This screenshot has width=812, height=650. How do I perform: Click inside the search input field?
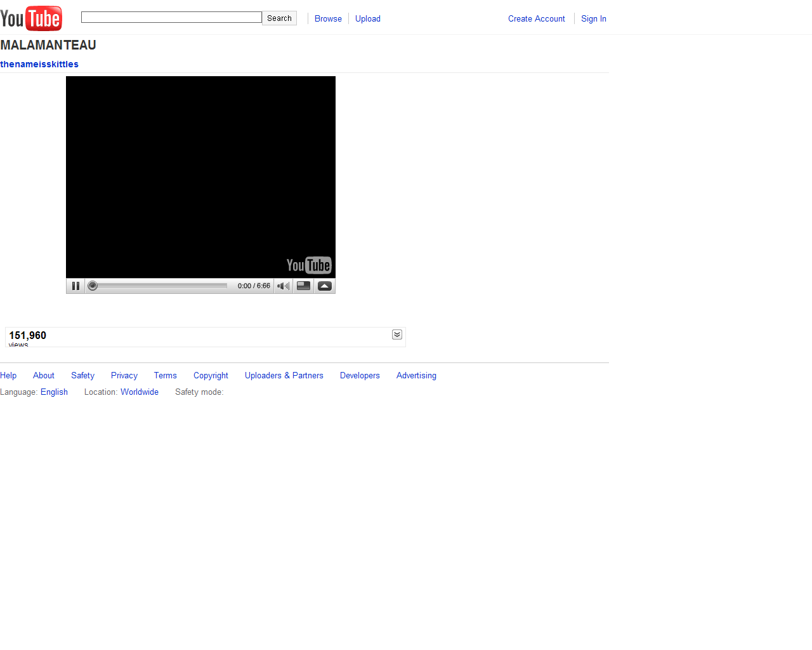click(x=171, y=17)
